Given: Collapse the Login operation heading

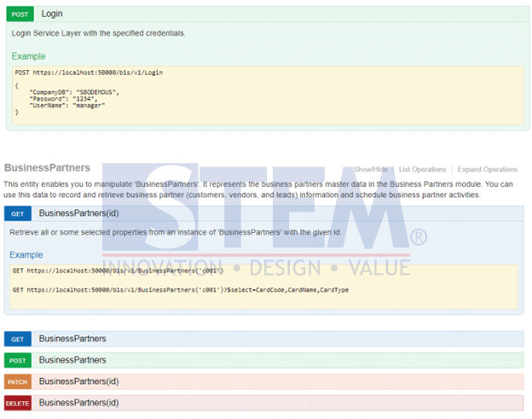Looking at the screenshot, I should point(52,14).
